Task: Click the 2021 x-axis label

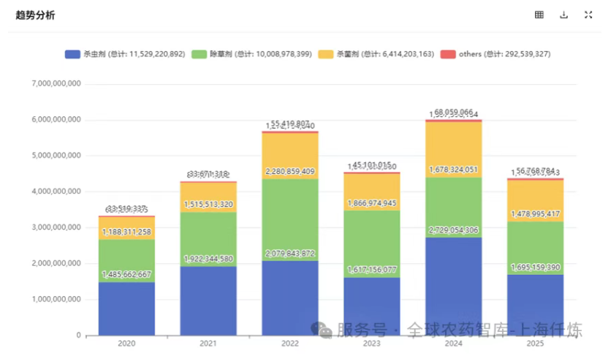Action: pos(208,344)
